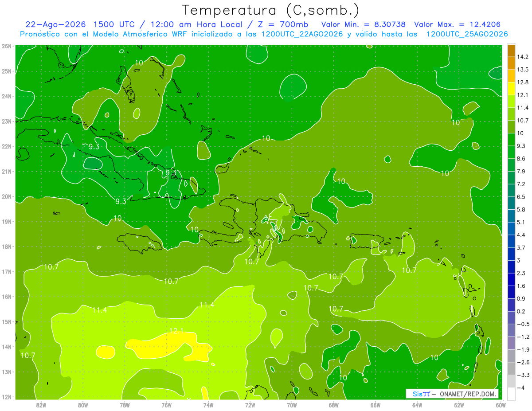Click the '8.6' color bar label

(x=521, y=158)
